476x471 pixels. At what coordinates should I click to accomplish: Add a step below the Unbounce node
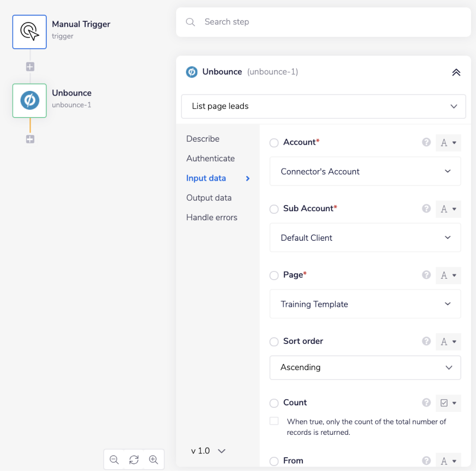30,139
